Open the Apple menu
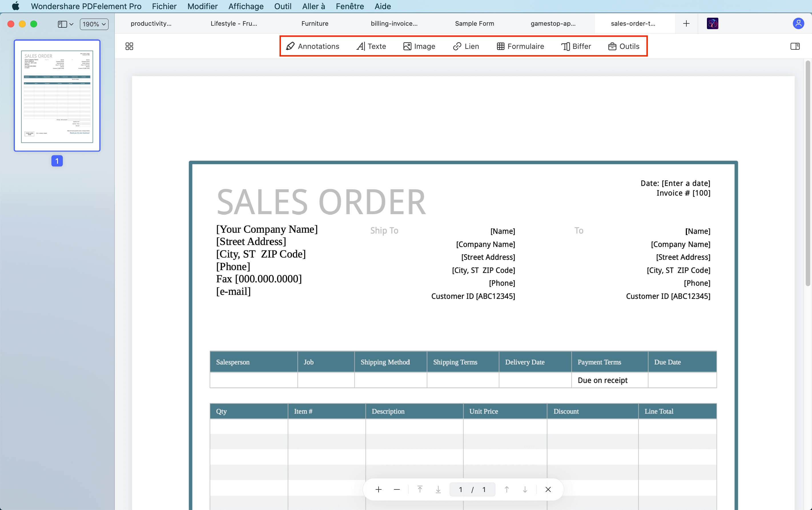 pos(15,6)
